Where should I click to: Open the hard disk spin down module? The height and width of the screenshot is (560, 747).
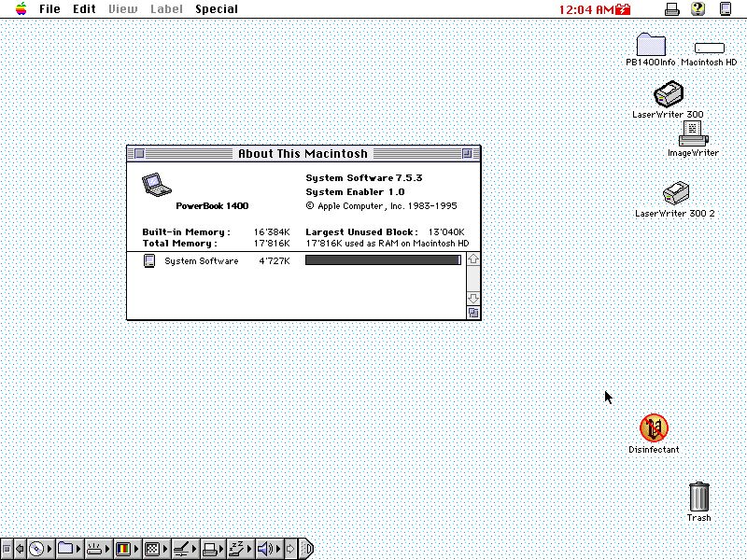click(98, 549)
